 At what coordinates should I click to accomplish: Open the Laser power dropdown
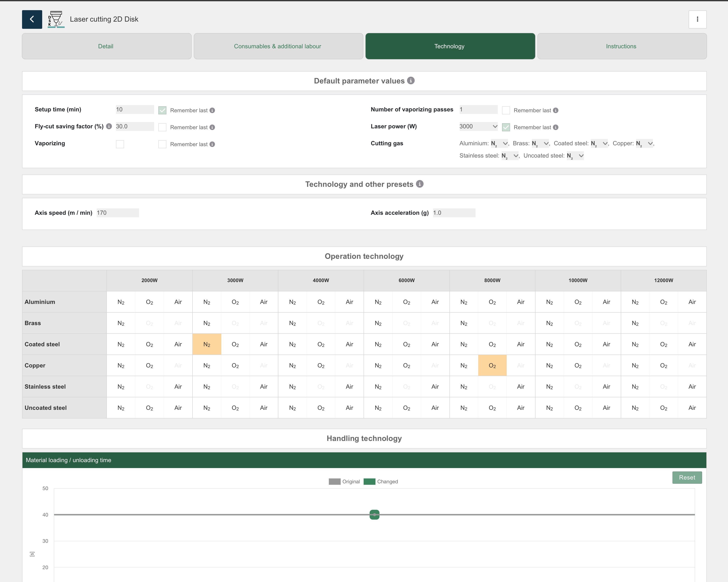[478, 126]
